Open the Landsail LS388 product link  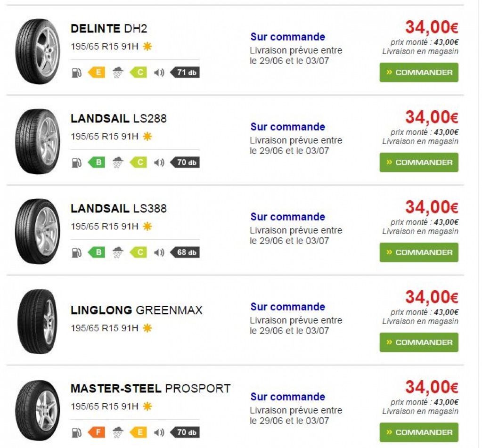(119, 209)
